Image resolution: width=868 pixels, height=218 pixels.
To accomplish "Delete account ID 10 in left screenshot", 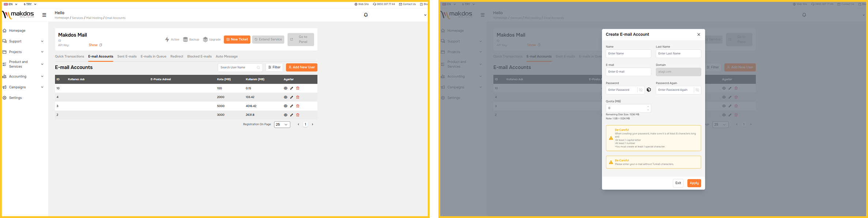I will (x=298, y=88).
